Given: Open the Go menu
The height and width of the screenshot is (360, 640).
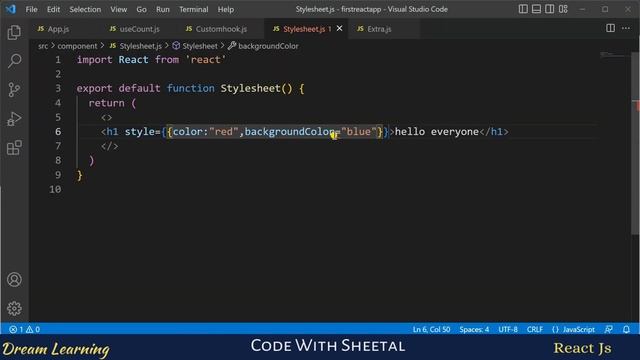Looking at the screenshot, I should pos(141,9).
